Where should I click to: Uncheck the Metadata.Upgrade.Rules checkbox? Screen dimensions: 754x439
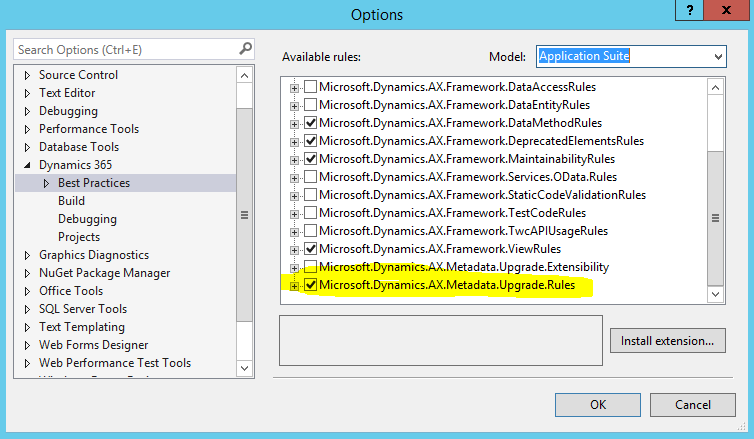coord(311,285)
